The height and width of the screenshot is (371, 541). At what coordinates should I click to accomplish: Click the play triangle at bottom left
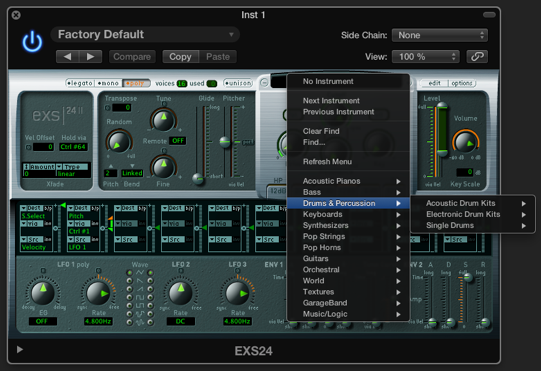(20, 349)
